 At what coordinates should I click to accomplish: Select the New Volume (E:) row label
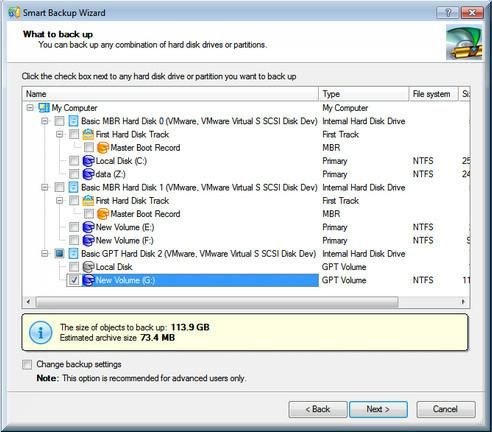coord(125,227)
